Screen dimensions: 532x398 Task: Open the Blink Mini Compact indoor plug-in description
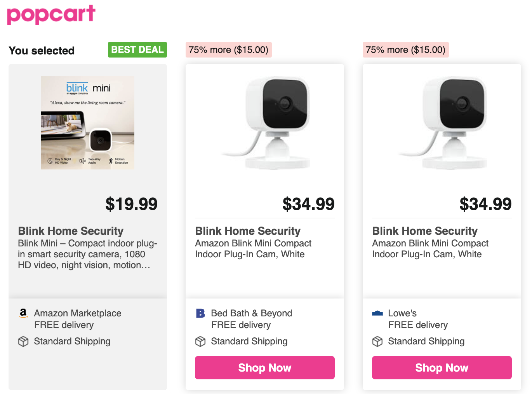(x=87, y=254)
